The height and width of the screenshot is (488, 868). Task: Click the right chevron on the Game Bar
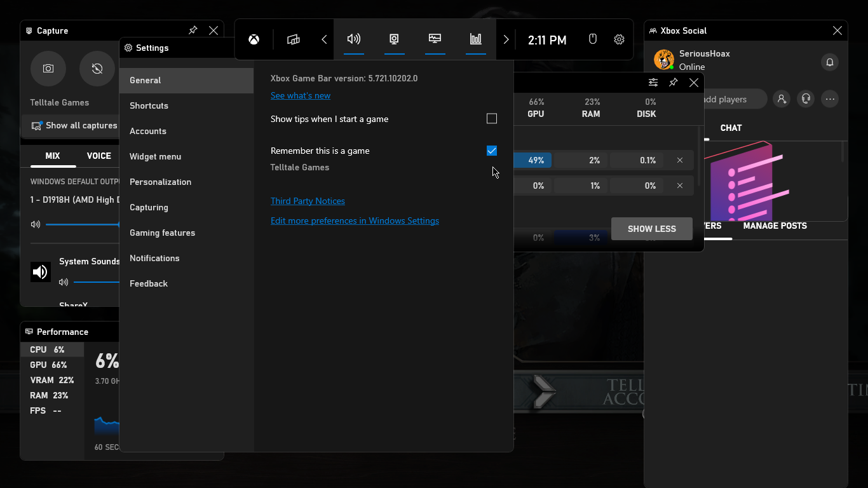point(506,39)
